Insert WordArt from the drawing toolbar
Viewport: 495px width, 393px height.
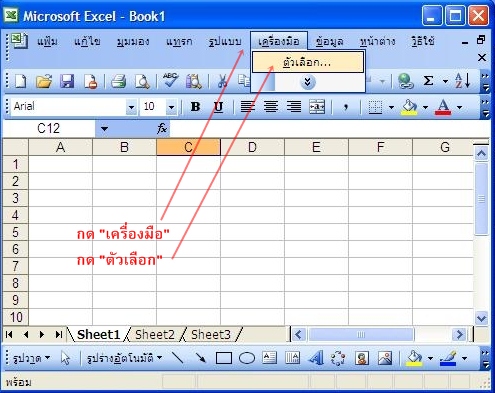[315, 358]
